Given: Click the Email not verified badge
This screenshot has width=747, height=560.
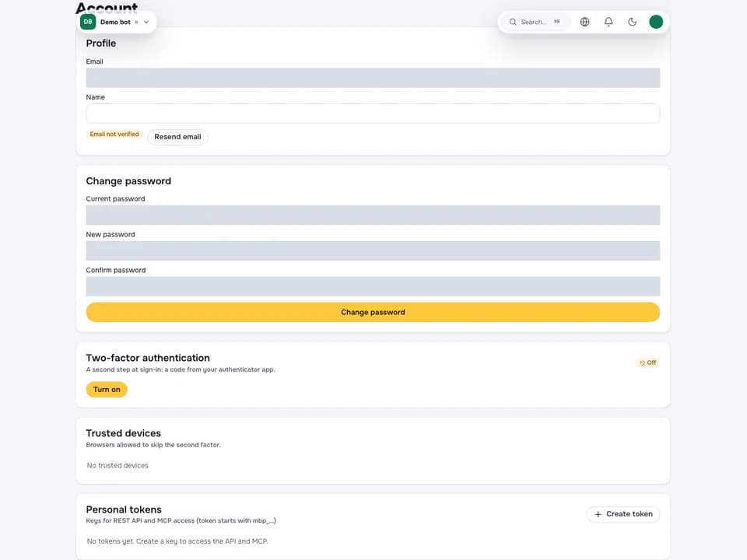Looking at the screenshot, I should 114,135.
